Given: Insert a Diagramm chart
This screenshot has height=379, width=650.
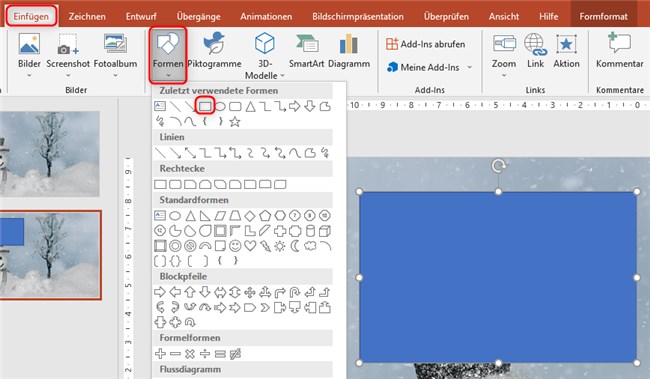Looking at the screenshot, I should 349,50.
